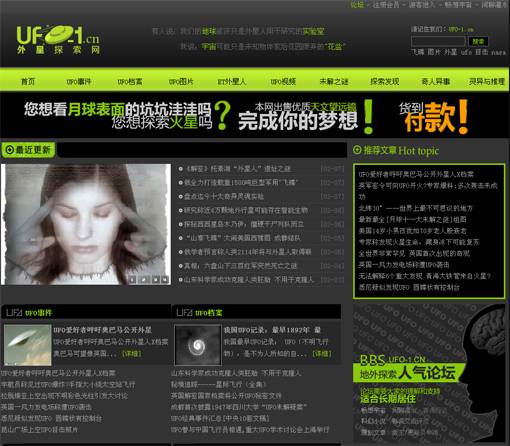
Task: Click the UFO icon in the UFO档案 section header
Action: pyautogui.click(x=184, y=313)
